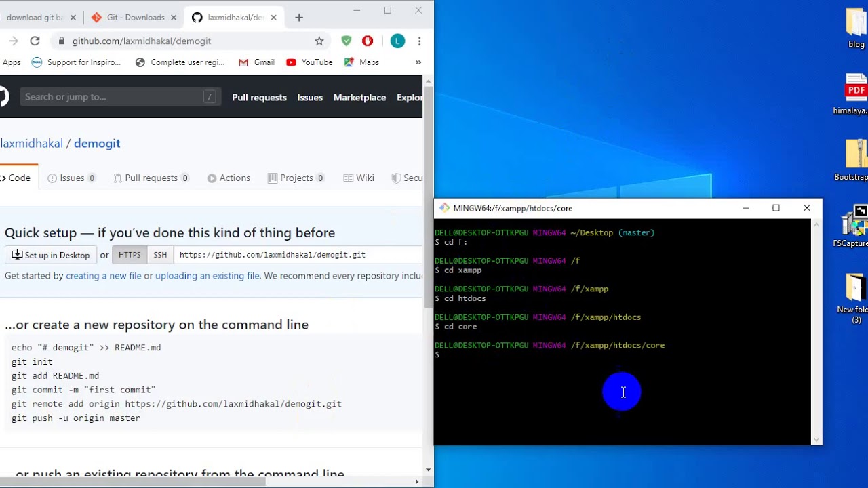Click the 'git add README.md' code line

(x=55, y=375)
